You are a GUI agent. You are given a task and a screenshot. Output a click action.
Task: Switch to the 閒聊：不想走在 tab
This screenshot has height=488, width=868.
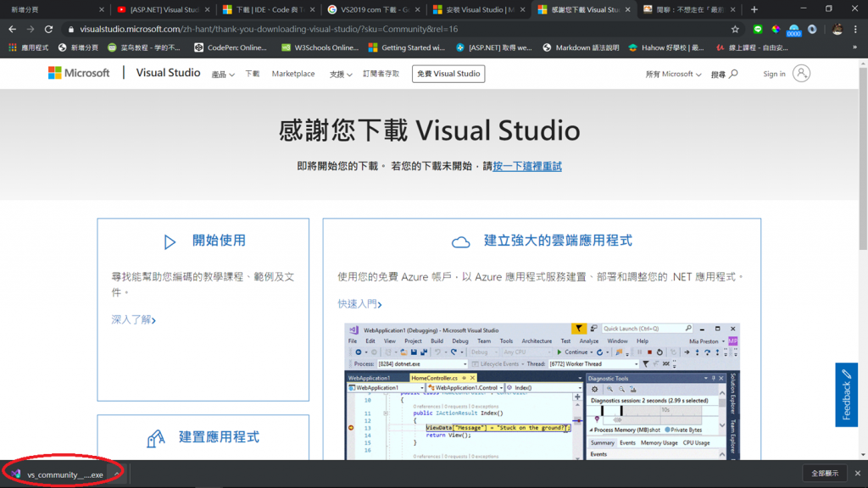tap(690, 9)
